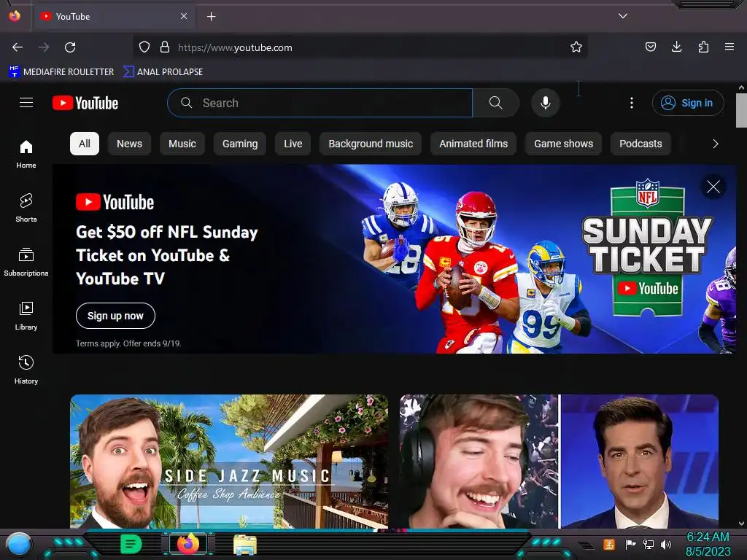Open the three-dot settings menu
This screenshot has width=747, height=560.
[x=632, y=103]
